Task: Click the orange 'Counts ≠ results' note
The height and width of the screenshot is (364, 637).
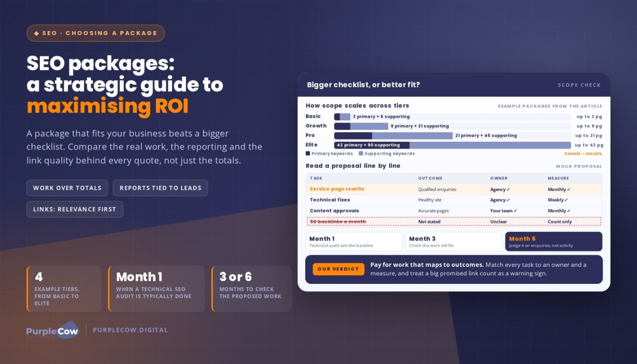Action: 583,153
